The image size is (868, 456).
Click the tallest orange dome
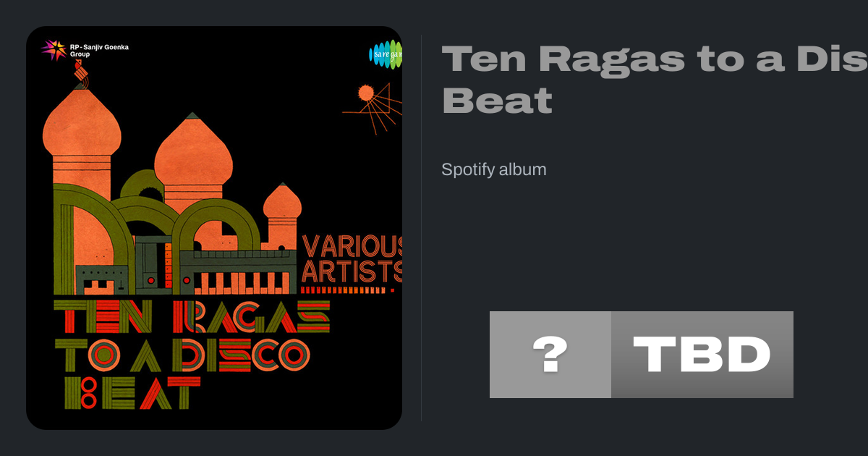[x=82, y=123]
